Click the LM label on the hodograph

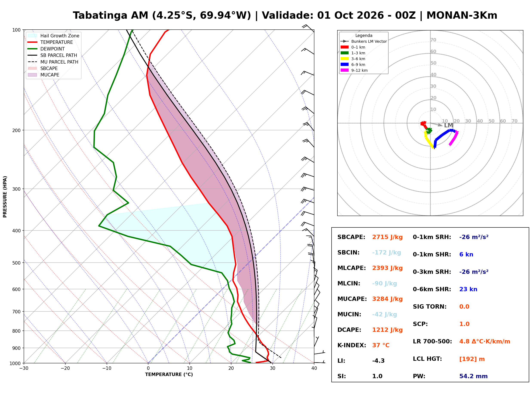pyautogui.click(x=449, y=125)
